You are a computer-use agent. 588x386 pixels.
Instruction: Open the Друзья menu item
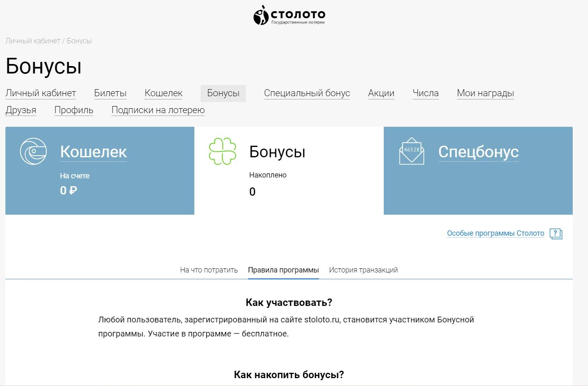coord(21,110)
